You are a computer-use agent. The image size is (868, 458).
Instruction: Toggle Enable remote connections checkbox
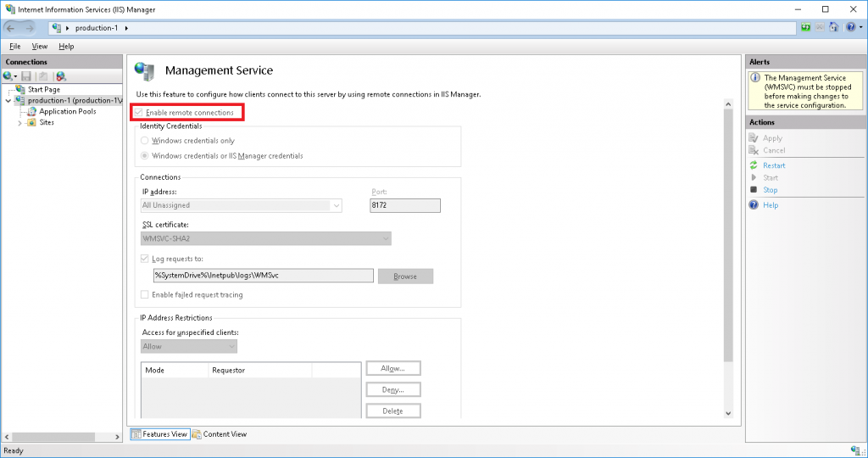point(139,113)
